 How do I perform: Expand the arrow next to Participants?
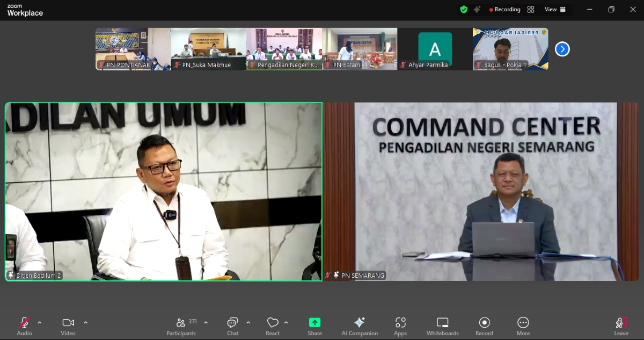point(206,323)
